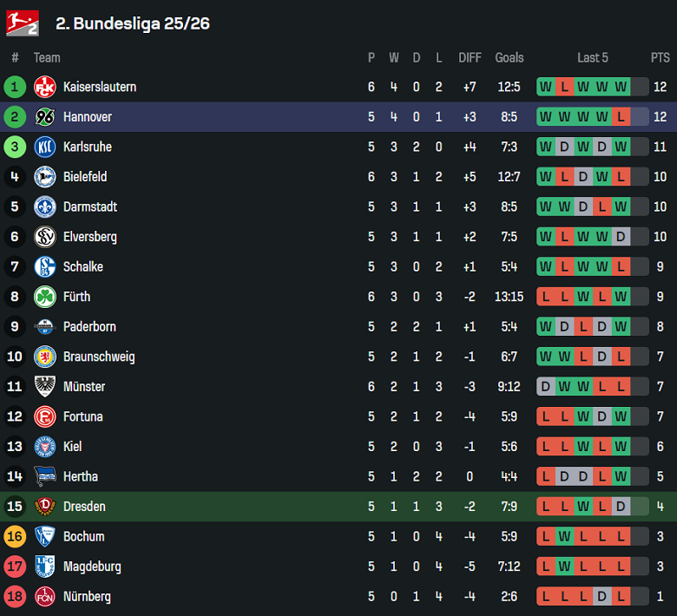
Task: Sort table by PTS column header
Action: pos(660,58)
